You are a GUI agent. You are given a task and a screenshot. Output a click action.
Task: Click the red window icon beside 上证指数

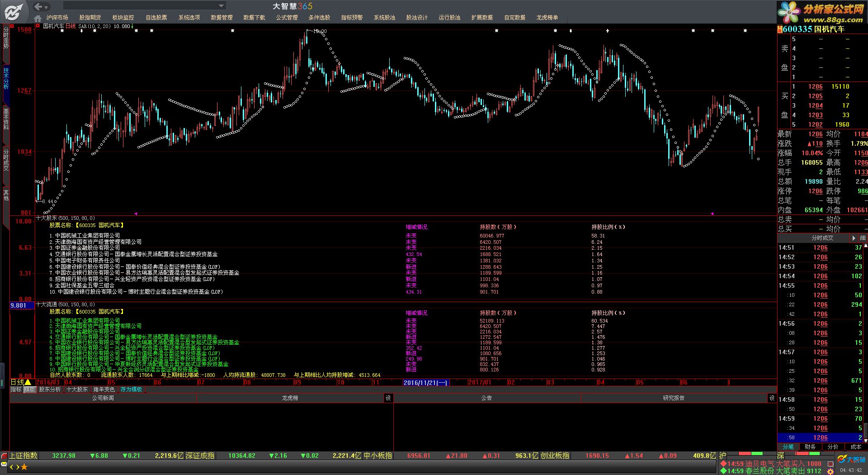point(4,456)
